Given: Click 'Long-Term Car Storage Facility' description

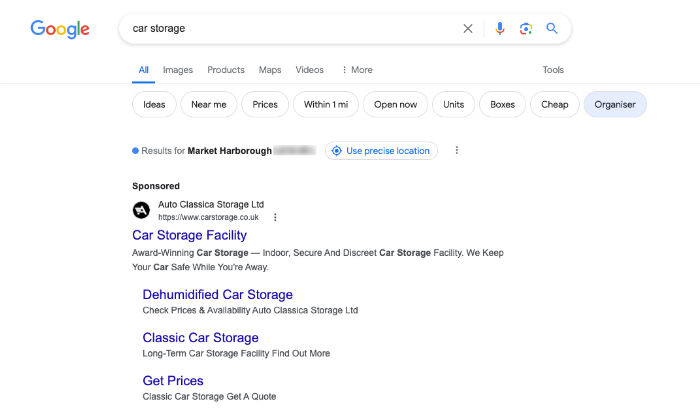Looking at the screenshot, I should coord(236,353).
